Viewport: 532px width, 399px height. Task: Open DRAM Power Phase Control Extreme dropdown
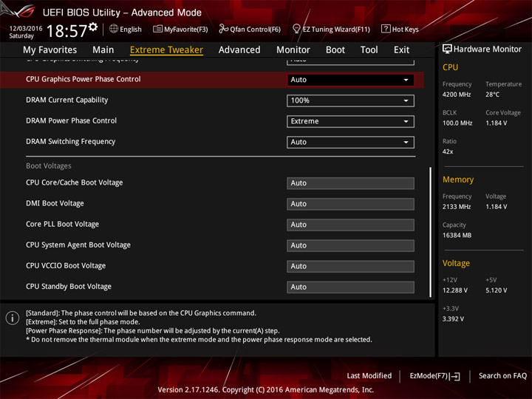(350, 121)
